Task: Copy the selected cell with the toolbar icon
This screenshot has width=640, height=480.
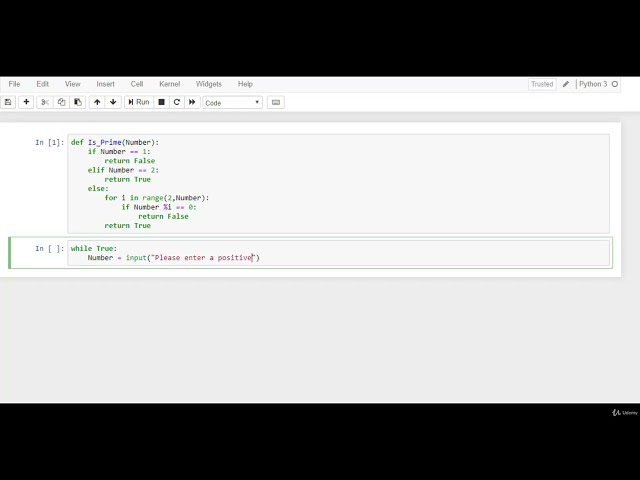Action: [x=61, y=102]
